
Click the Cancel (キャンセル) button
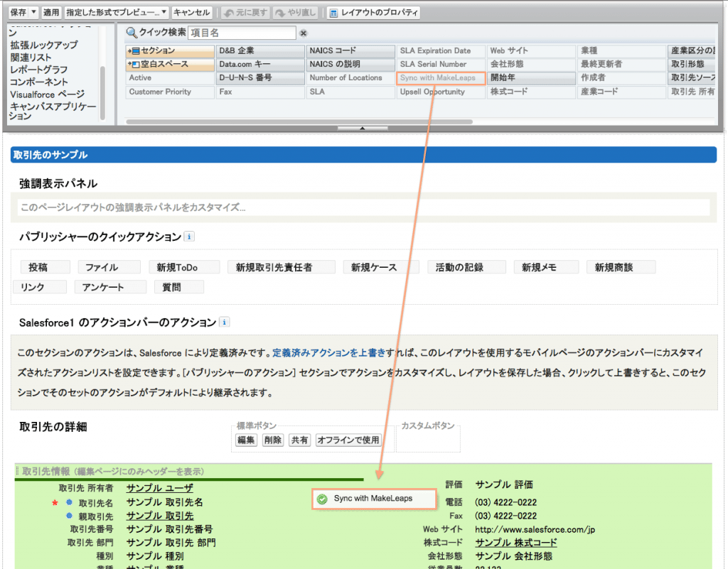[x=192, y=12]
